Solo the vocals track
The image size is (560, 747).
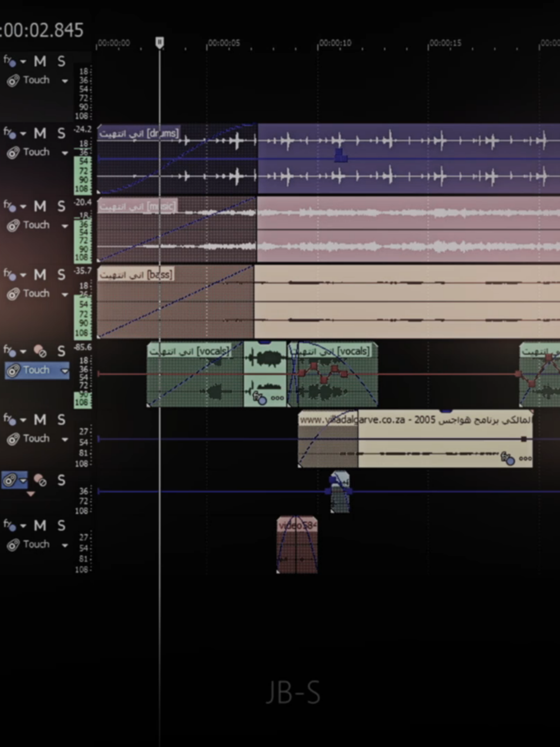coord(61,351)
